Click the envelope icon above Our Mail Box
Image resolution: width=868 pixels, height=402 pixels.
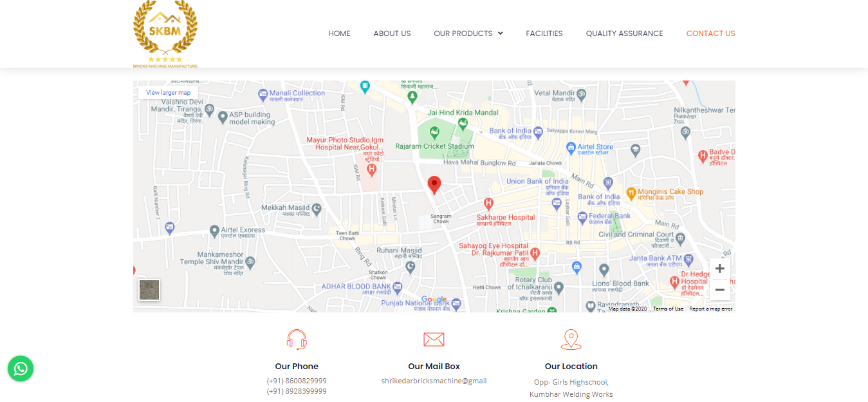coord(434,340)
